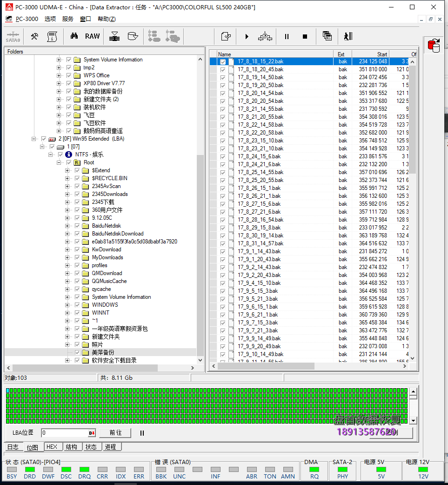Start the process with Play button

click(247, 36)
